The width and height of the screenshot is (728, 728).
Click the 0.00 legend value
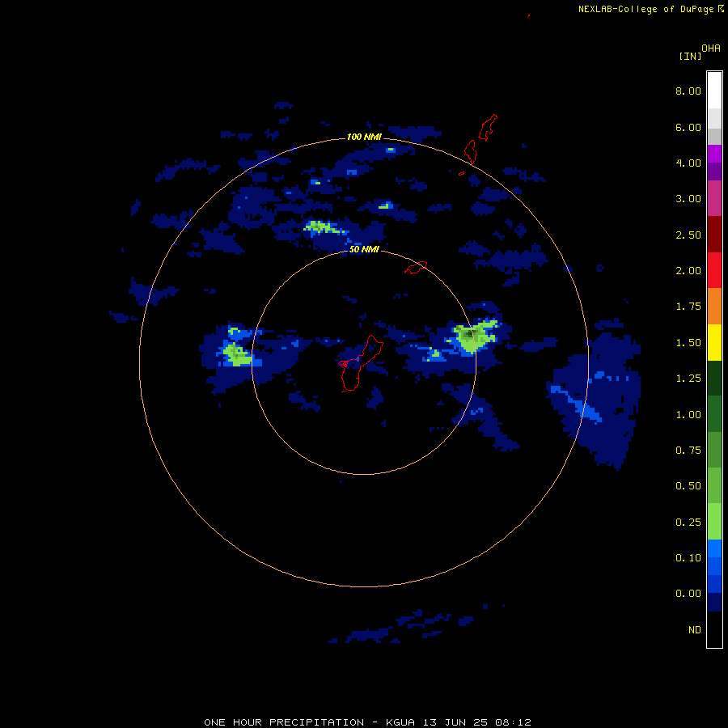(x=688, y=594)
